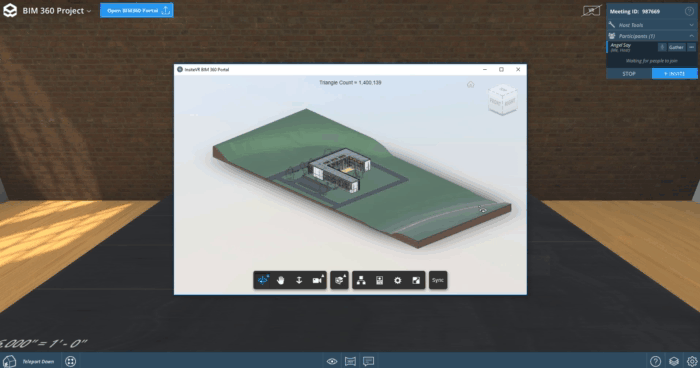The image size is (700, 368).
Task: Open the Explode model cube tool
Action: pos(339,280)
